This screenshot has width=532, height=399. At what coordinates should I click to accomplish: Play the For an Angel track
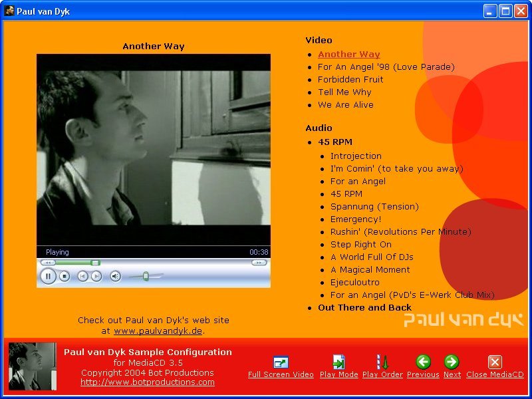coord(358,182)
